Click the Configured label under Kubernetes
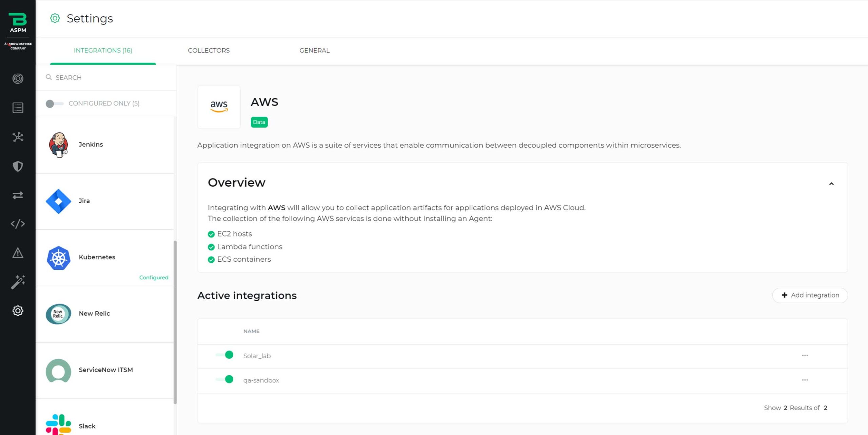 coord(154,278)
